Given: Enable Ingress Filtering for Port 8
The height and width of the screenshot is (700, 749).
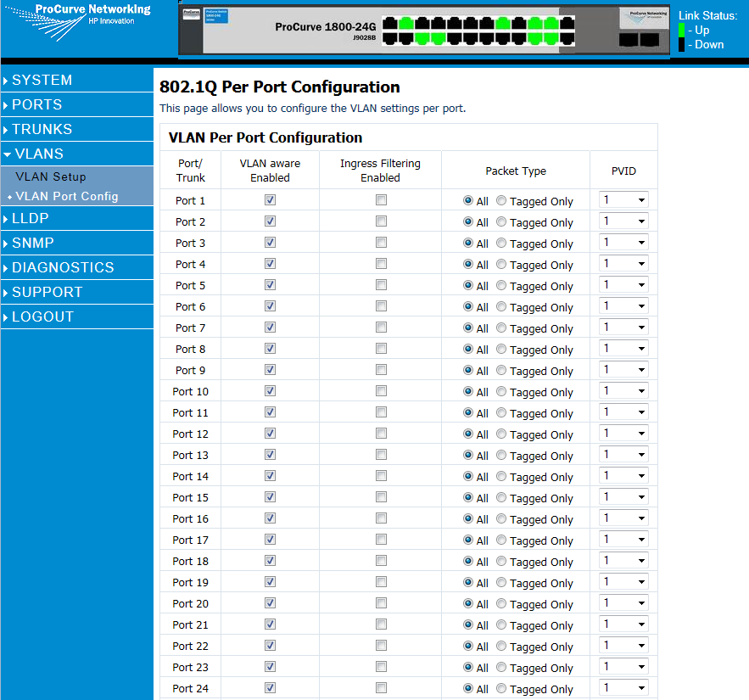Looking at the screenshot, I should click(x=381, y=349).
